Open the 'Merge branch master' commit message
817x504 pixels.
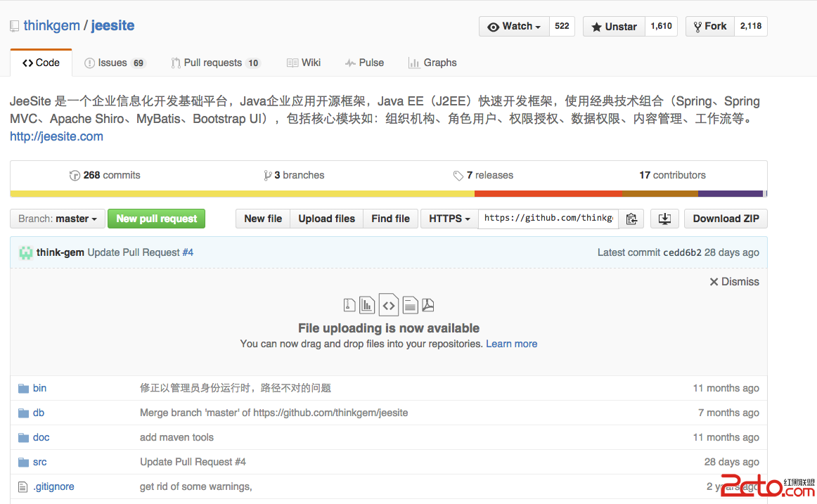[x=274, y=413]
